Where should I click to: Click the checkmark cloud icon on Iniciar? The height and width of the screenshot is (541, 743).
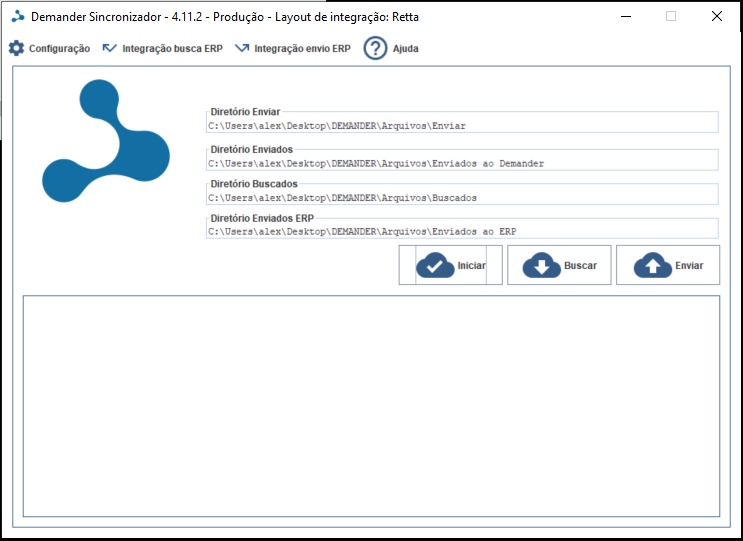[x=435, y=265]
